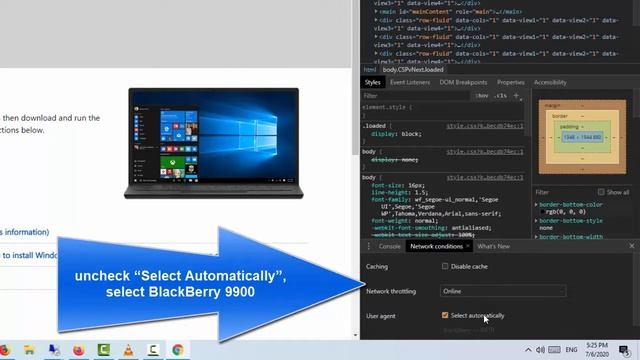Click the box model content size value
Screen dimensions: 640x360
pyautogui.click(x=582, y=138)
